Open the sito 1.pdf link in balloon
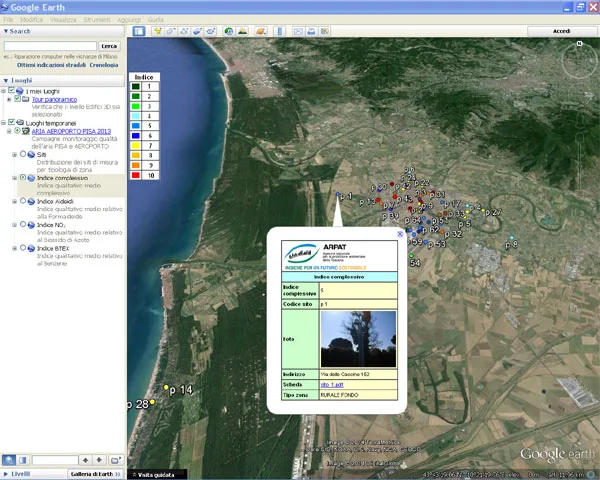Viewport: 600px width, 480px height. [332, 385]
